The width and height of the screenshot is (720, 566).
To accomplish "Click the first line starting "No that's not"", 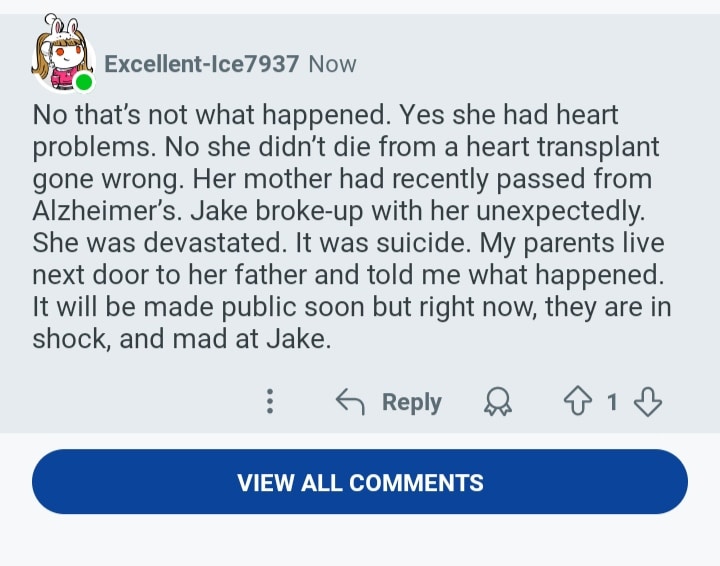I will pos(326,116).
